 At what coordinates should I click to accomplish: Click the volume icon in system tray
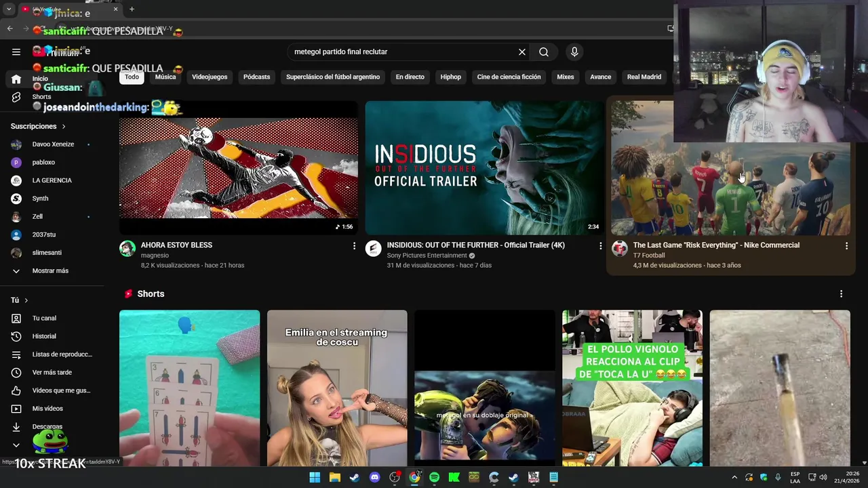[x=823, y=477]
